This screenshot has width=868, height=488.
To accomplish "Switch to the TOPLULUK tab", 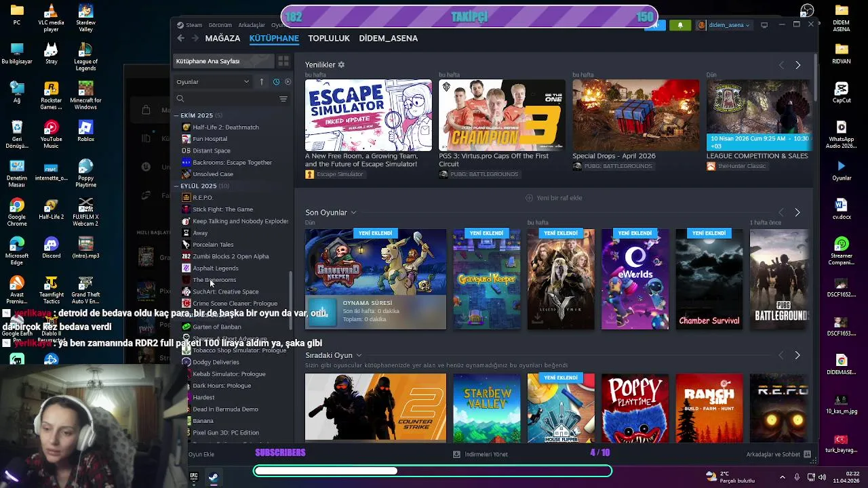I will [329, 39].
